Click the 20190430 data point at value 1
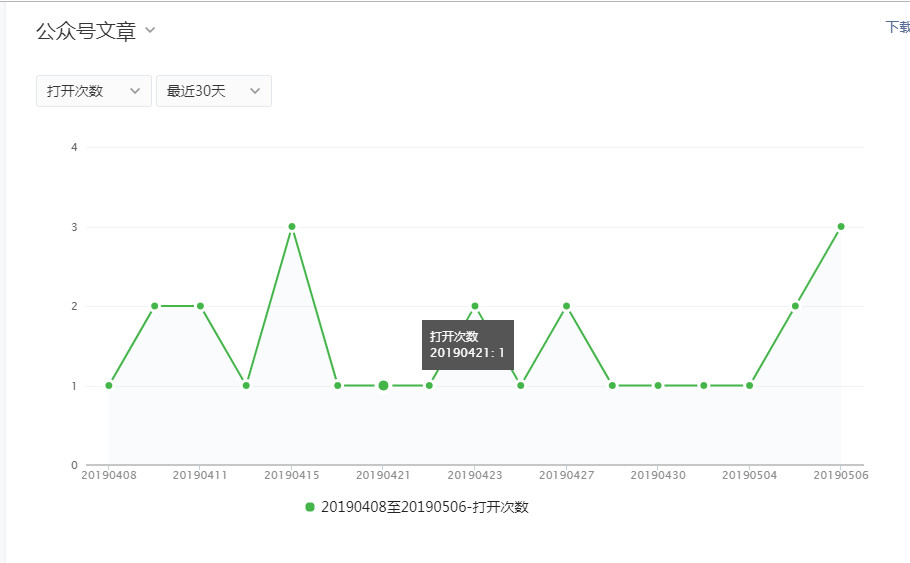The height and width of the screenshot is (563, 910). tap(658, 385)
